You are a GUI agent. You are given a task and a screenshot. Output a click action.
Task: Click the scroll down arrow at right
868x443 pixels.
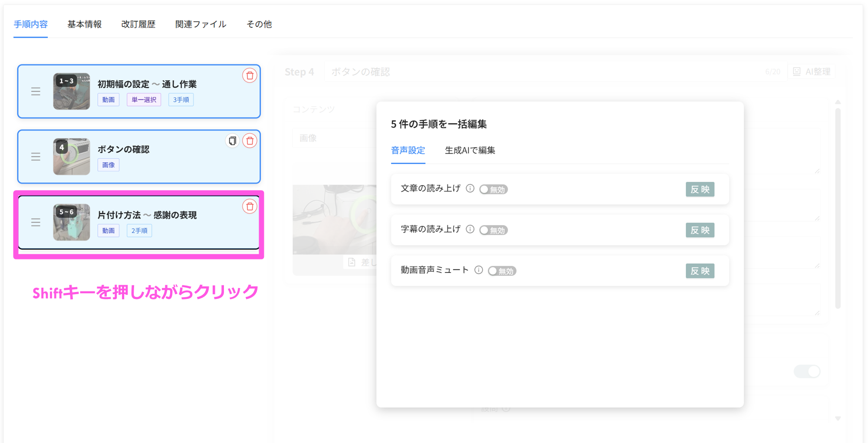[x=838, y=418]
